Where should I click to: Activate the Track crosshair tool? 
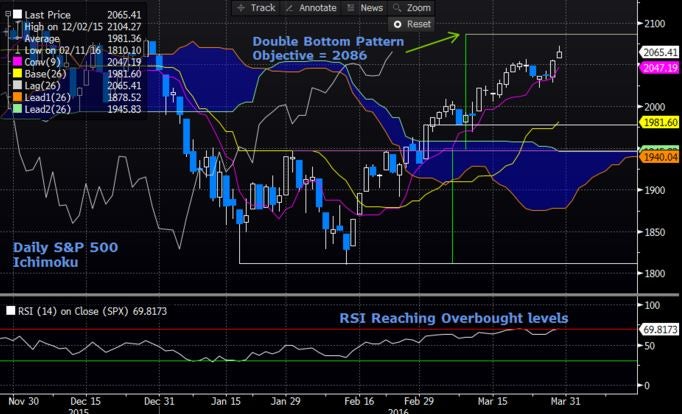[256, 8]
